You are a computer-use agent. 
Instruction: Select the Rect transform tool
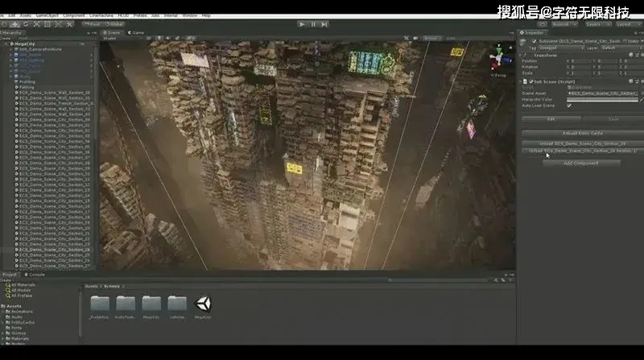point(47,24)
